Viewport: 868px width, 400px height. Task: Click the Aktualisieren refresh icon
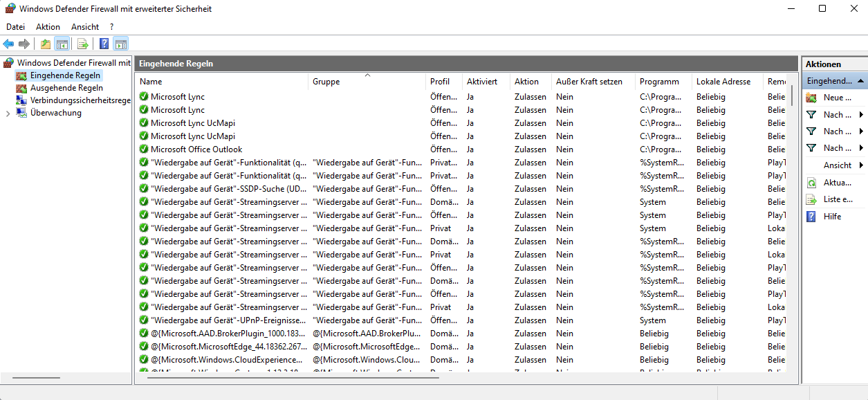(811, 183)
